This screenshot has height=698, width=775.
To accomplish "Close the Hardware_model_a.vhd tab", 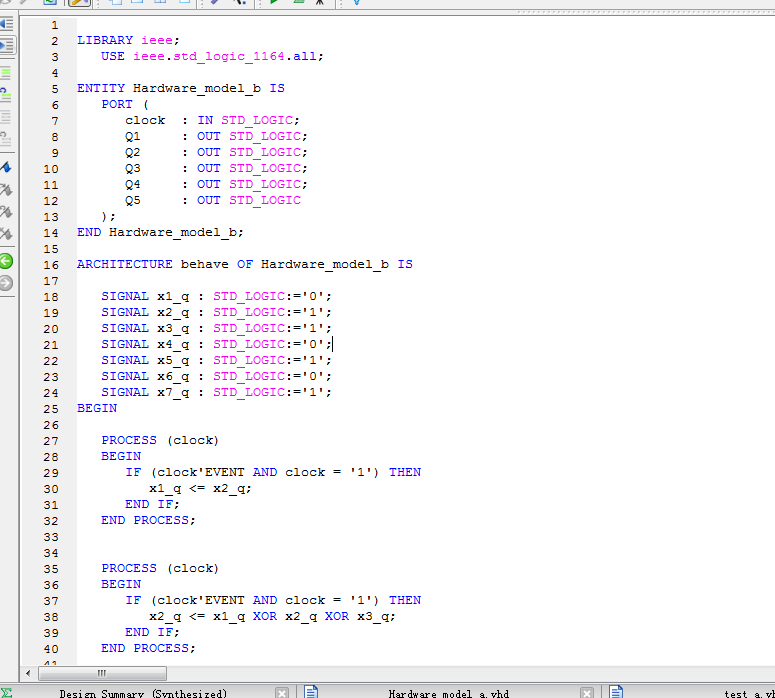I will click(x=587, y=693).
